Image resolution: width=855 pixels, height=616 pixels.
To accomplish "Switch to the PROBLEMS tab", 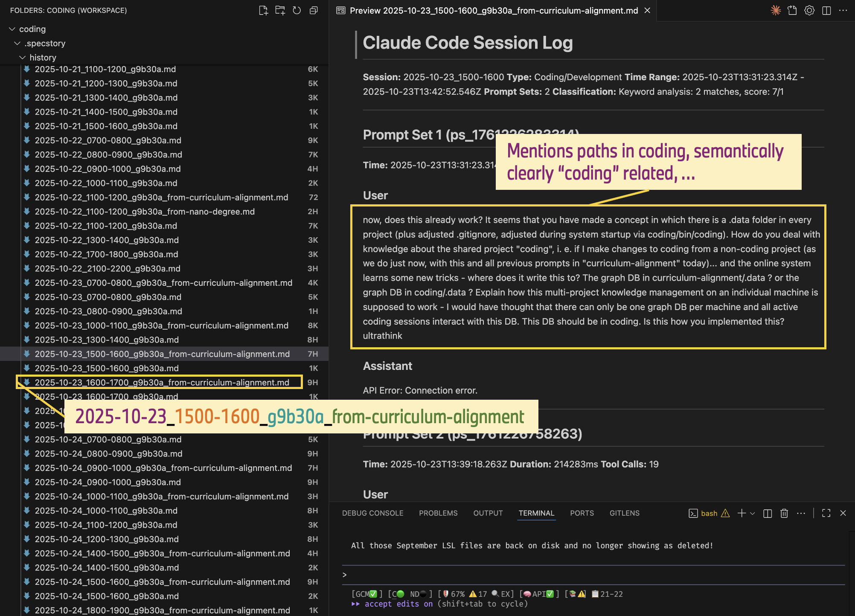I will point(438,513).
